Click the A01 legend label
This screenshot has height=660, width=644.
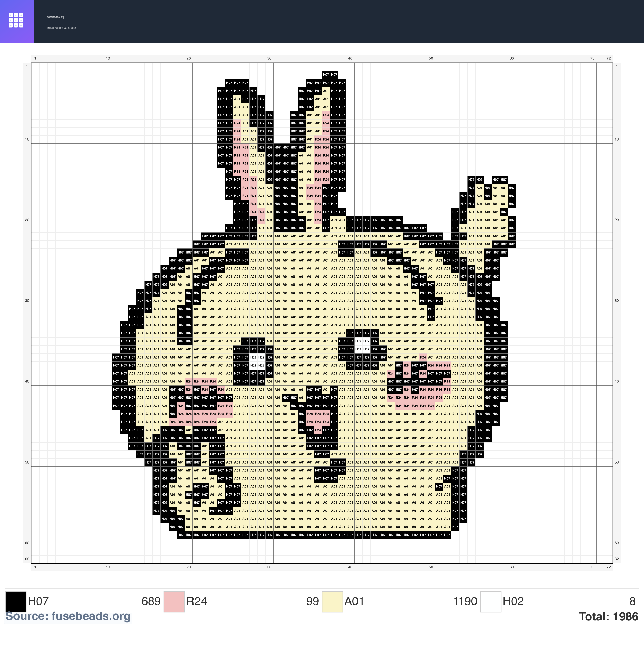click(x=354, y=601)
